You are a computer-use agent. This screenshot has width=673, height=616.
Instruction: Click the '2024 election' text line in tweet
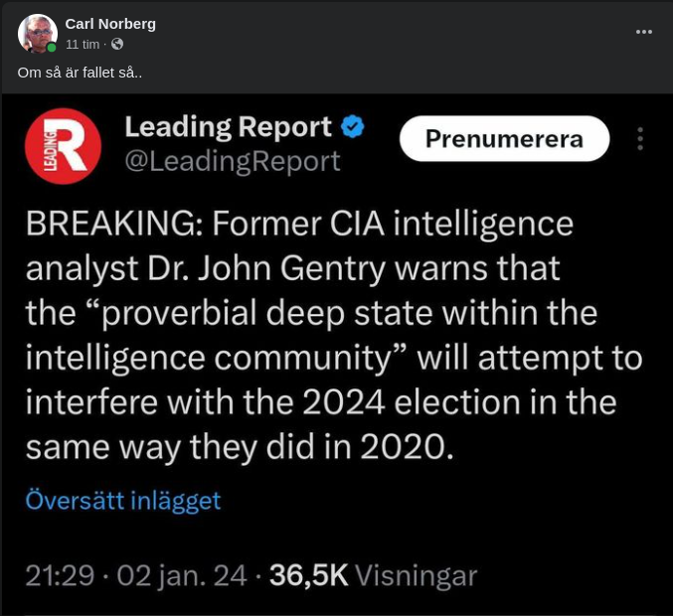(321, 402)
